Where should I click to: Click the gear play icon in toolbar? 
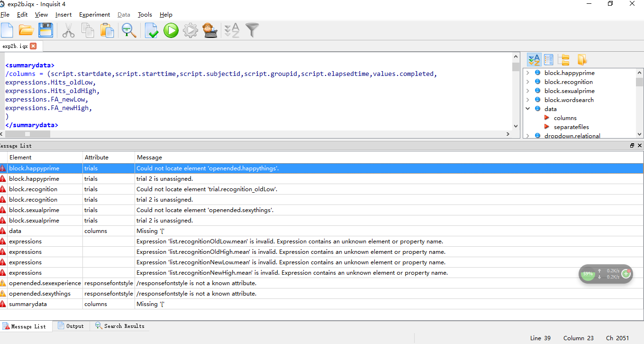click(190, 30)
